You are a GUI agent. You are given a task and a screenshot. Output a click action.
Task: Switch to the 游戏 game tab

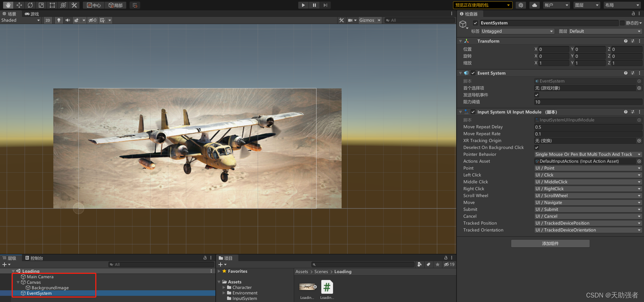32,14
